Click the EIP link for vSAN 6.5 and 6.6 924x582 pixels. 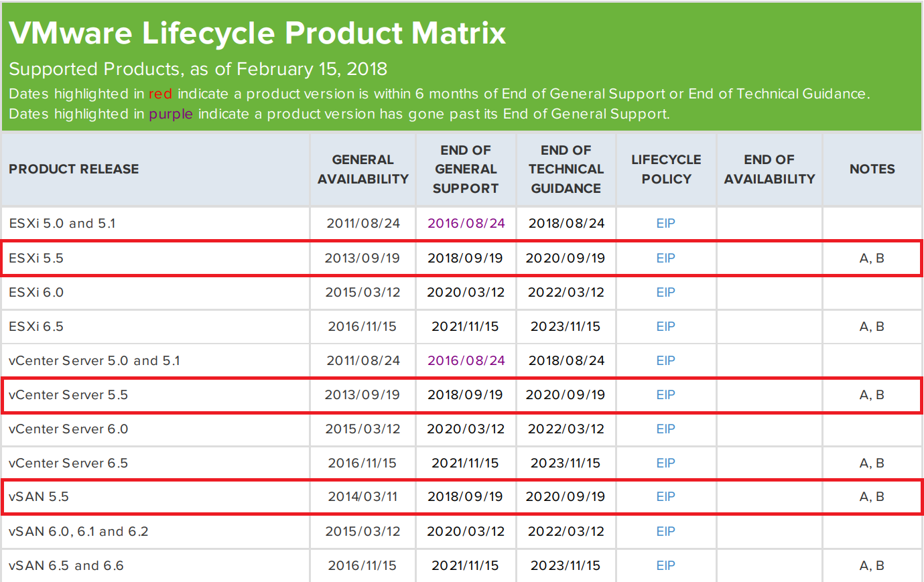pos(665,565)
